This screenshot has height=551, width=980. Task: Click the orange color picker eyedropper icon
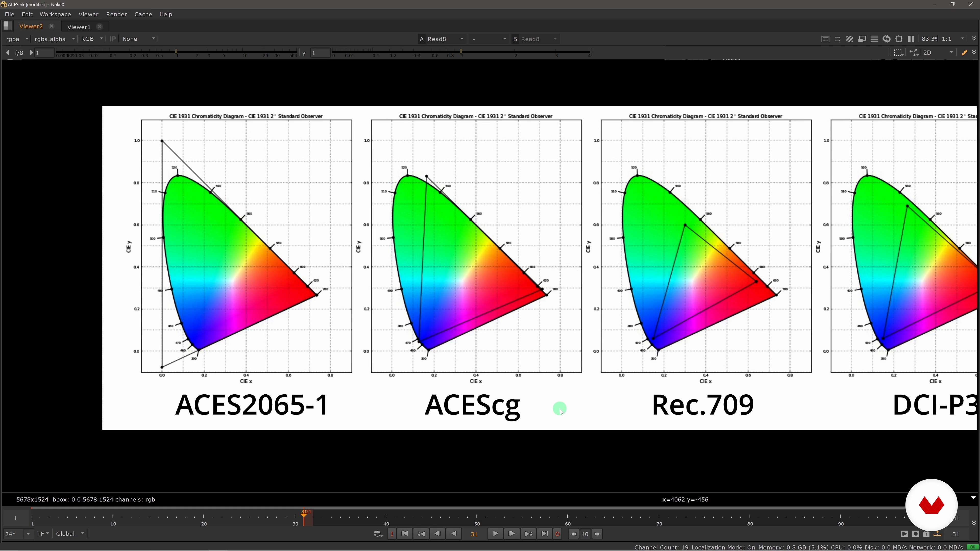(964, 53)
